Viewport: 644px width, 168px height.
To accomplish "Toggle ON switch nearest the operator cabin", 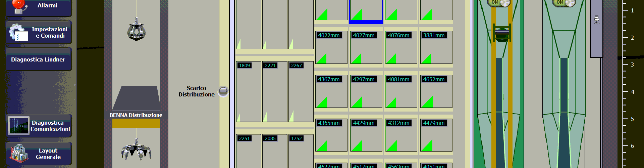I will (564, 3).
